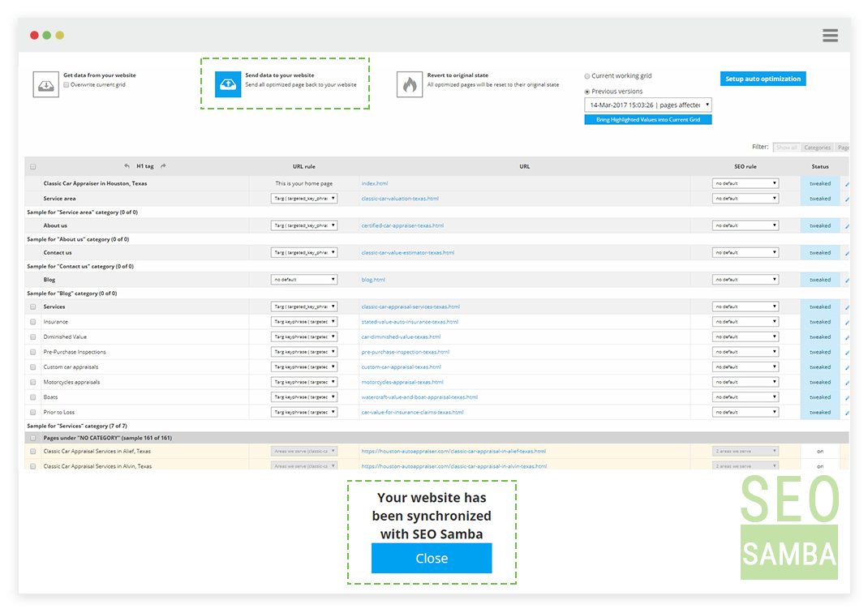Image resolution: width=868 pixels, height=613 pixels.
Task: Click the URL column header
Action: (524, 166)
